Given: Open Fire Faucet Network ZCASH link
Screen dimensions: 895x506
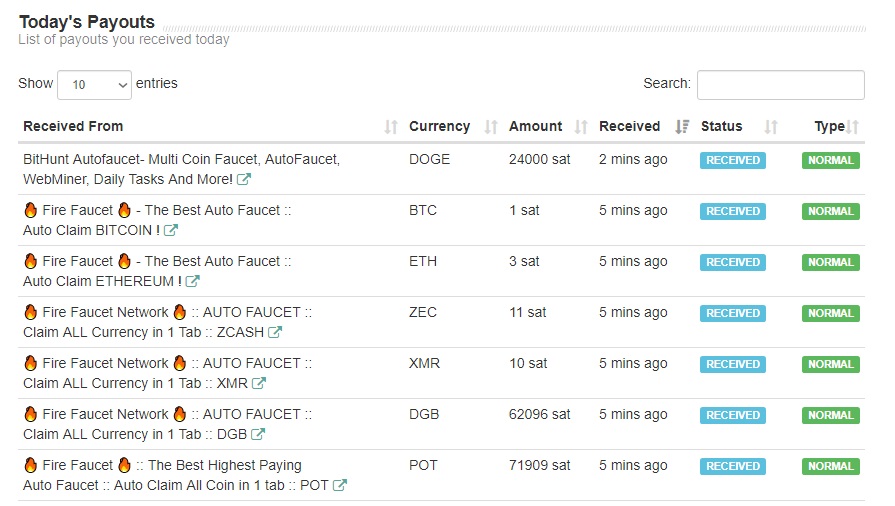Looking at the screenshot, I should tap(167, 322).
